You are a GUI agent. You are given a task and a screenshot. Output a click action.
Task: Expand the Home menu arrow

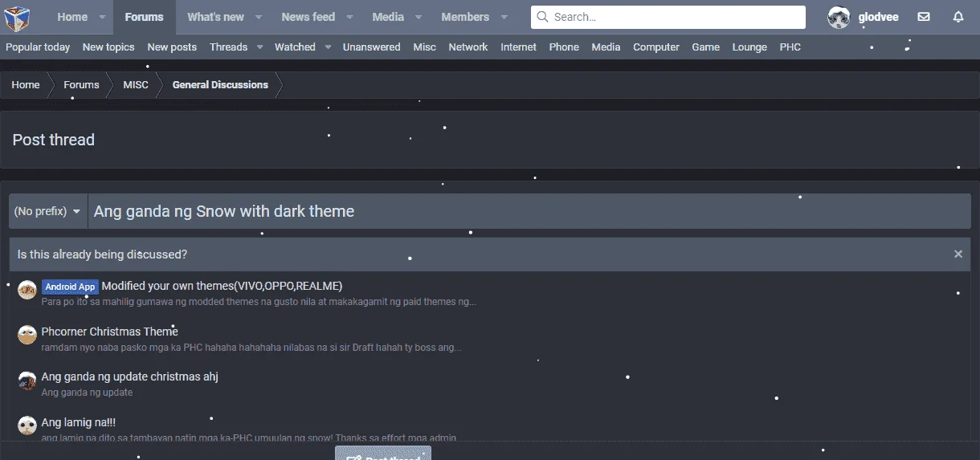[102, 17]
